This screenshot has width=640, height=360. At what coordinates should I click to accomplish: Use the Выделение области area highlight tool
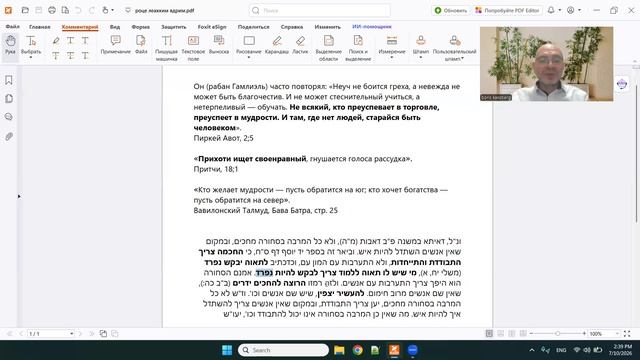point(329,48)
